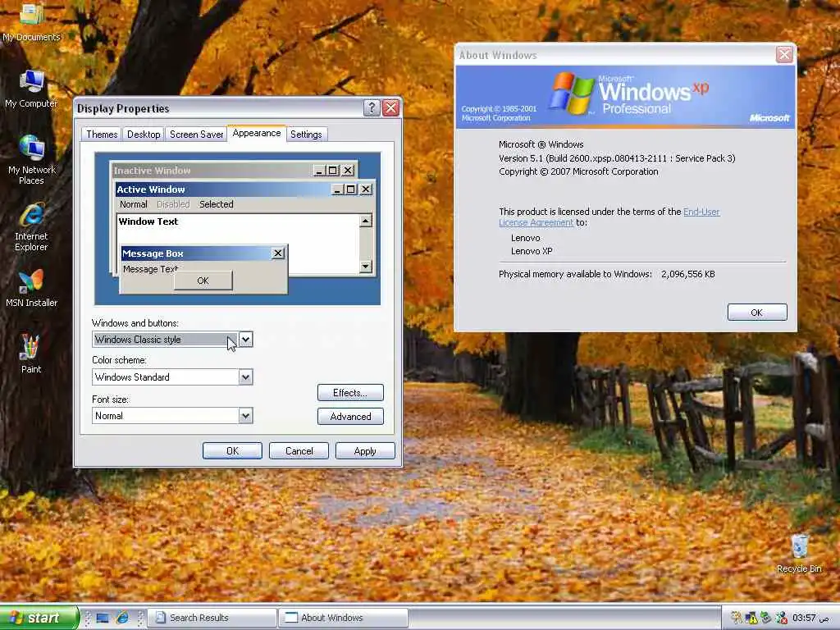Click the Windows XP logo banner
This screenshot has width=840, height=630.
625,97
